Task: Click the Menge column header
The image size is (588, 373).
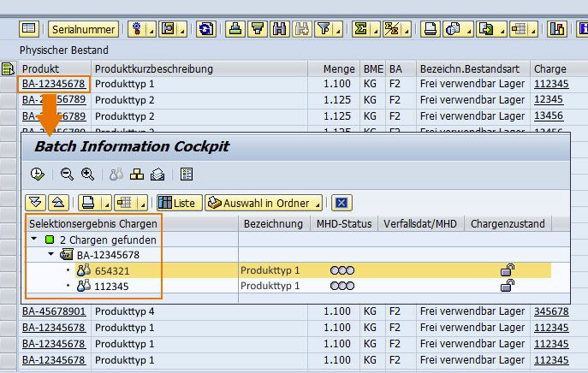Action: pos(338,68)
